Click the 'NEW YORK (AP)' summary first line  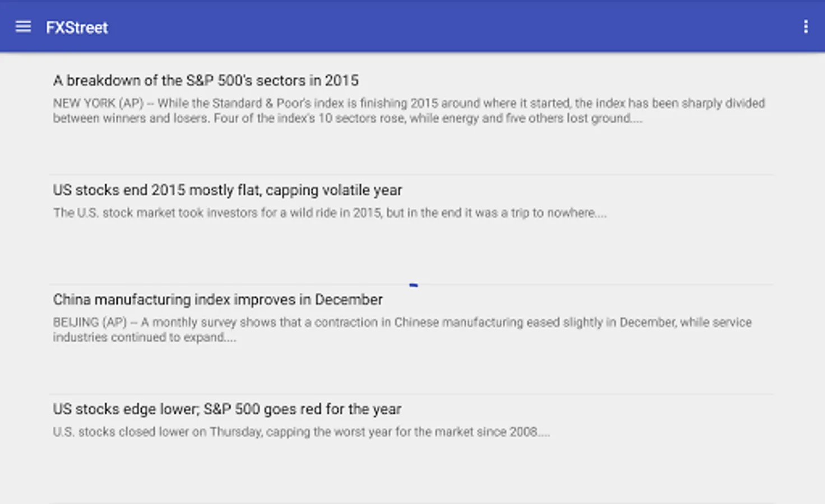tap(409, 103)
